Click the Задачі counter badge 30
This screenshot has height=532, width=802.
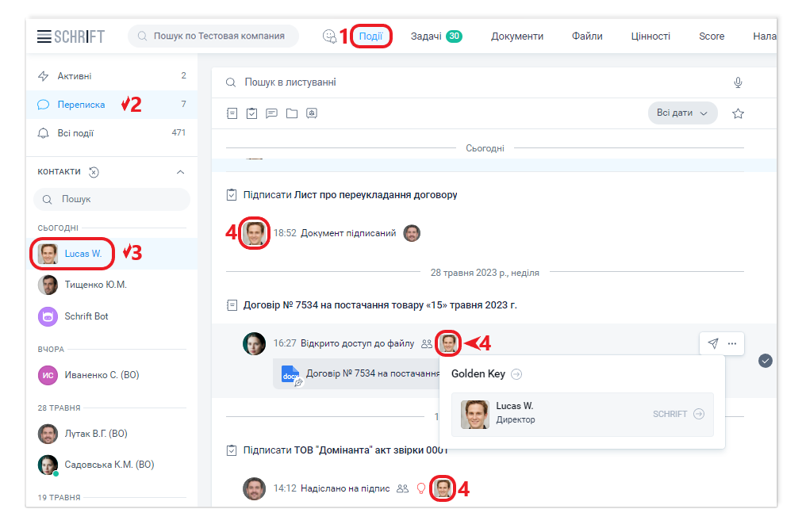[x=454, y=36]
